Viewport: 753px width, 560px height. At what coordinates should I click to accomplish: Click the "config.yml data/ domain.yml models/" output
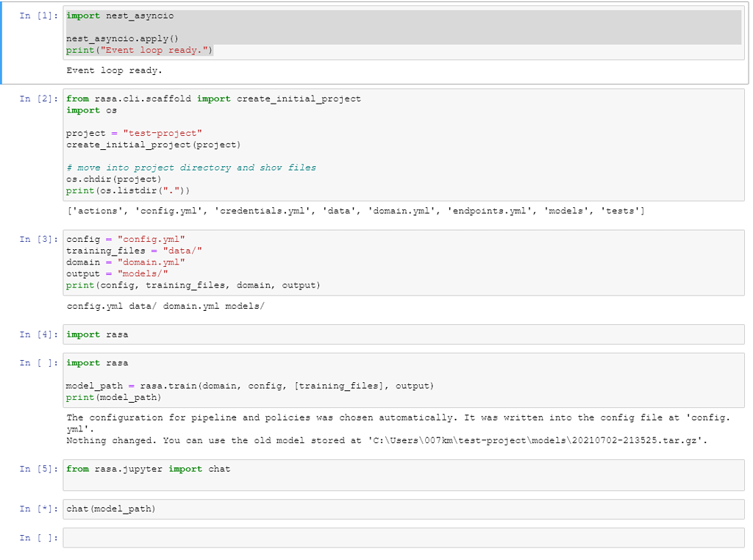pos(165,306)
